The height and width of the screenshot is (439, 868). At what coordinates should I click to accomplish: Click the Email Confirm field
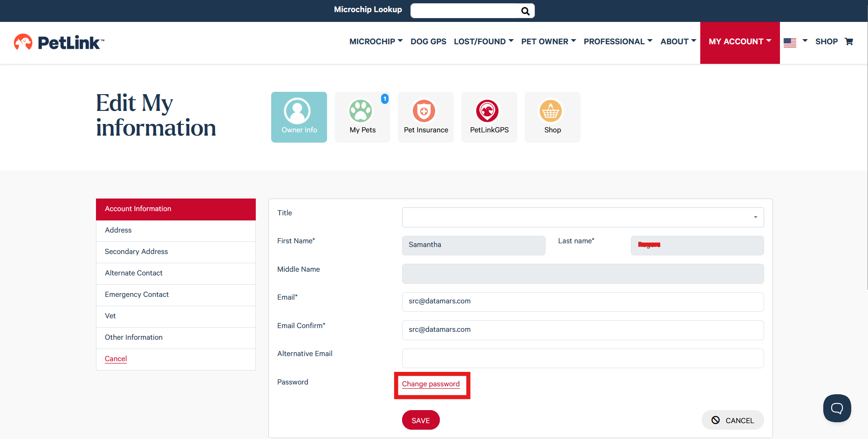point(583,330)
